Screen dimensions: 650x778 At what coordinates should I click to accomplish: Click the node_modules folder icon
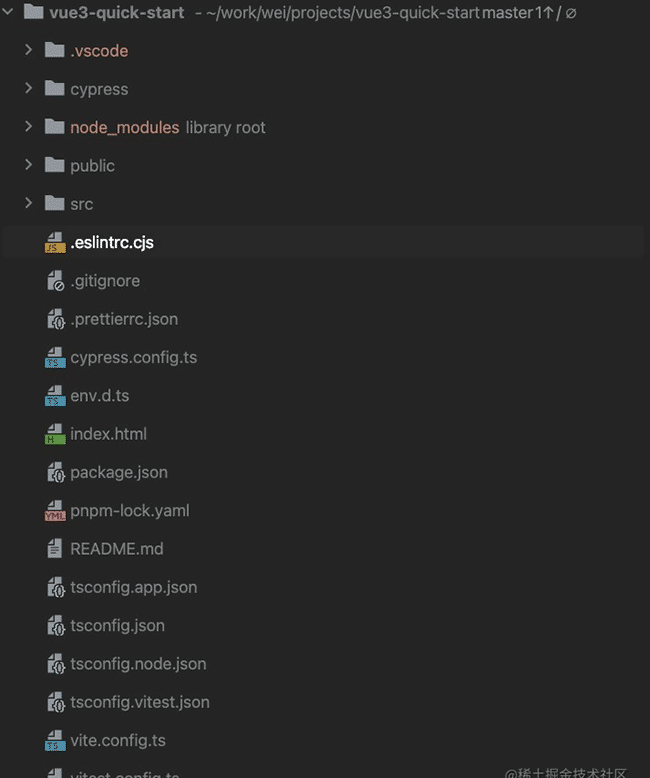55,128
